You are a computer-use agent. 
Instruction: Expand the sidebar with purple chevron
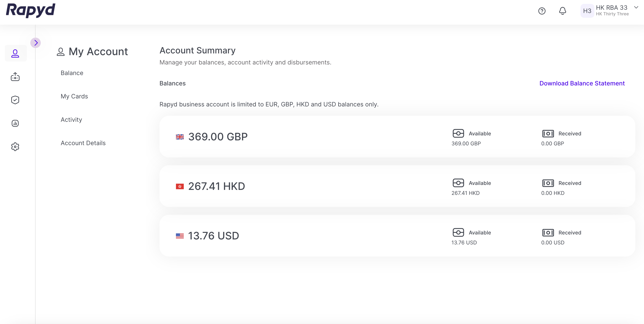tap(36, 43)
